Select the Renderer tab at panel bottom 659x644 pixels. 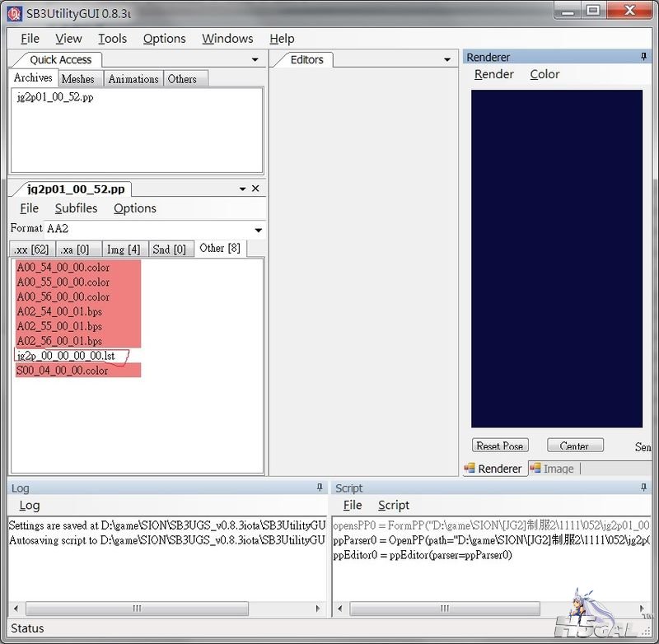[493, 469]
